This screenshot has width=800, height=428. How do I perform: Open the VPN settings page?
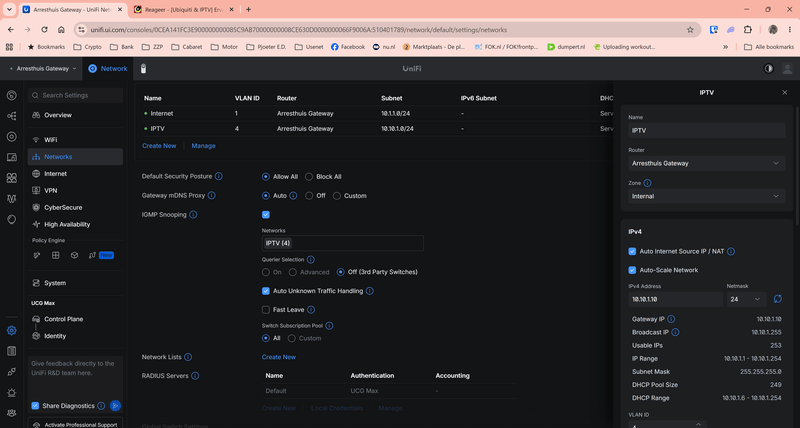[75, 190]
